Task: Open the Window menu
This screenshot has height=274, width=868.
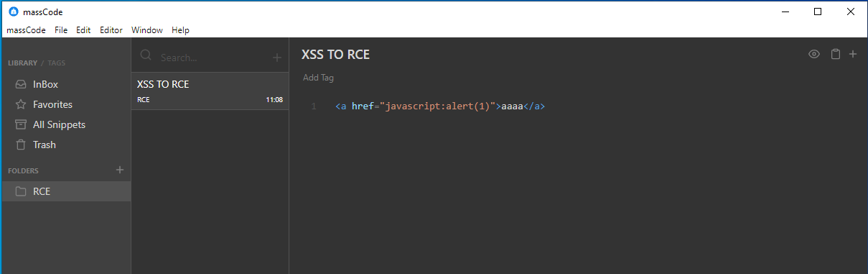Action: point(147,30)
